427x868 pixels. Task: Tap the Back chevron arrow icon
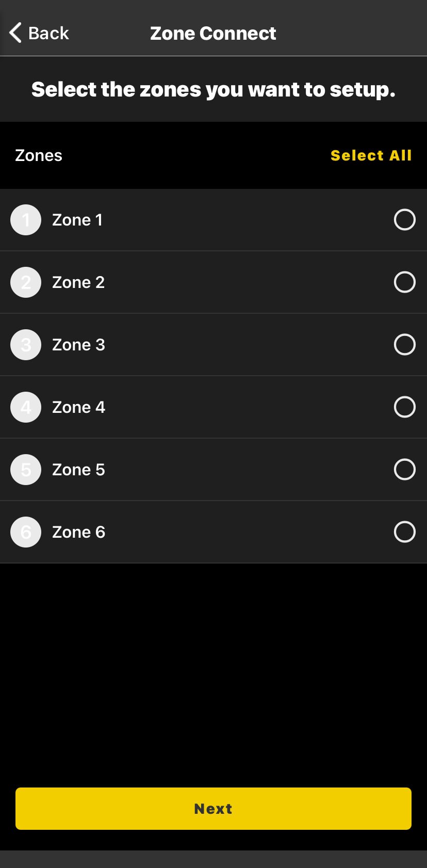click(x=15, y=33)
